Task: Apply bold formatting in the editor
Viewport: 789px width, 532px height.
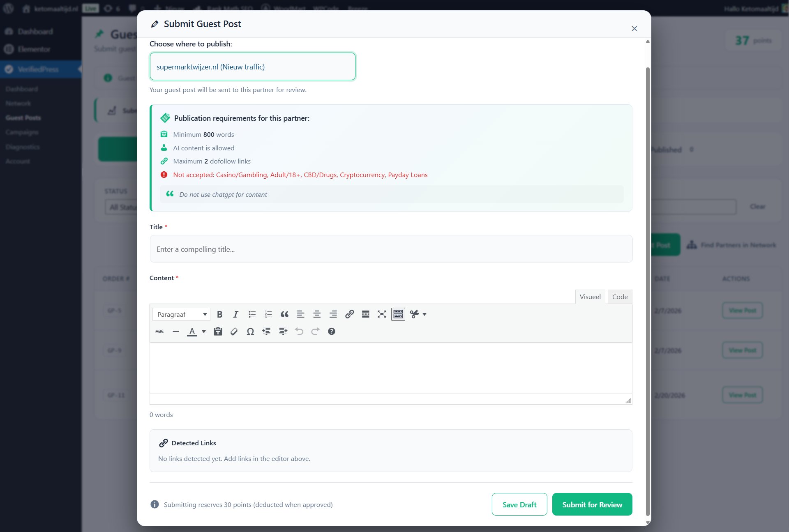Action: [x=219, y=314]
